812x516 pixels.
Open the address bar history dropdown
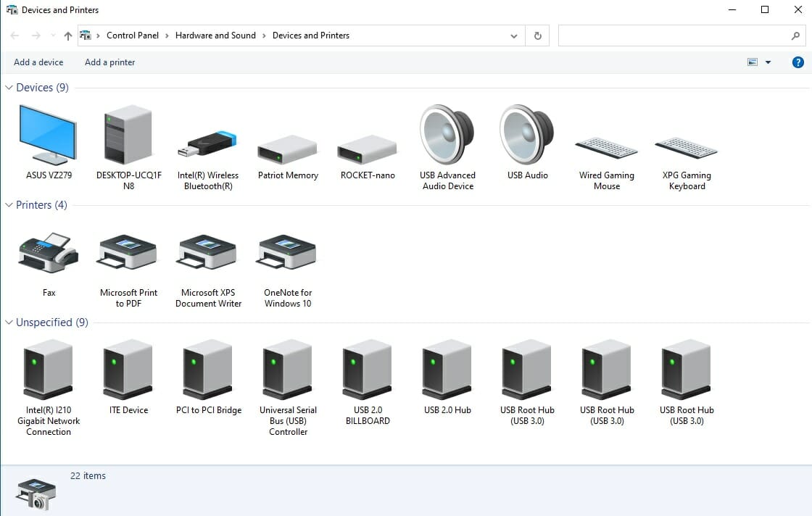coord(514,36)
